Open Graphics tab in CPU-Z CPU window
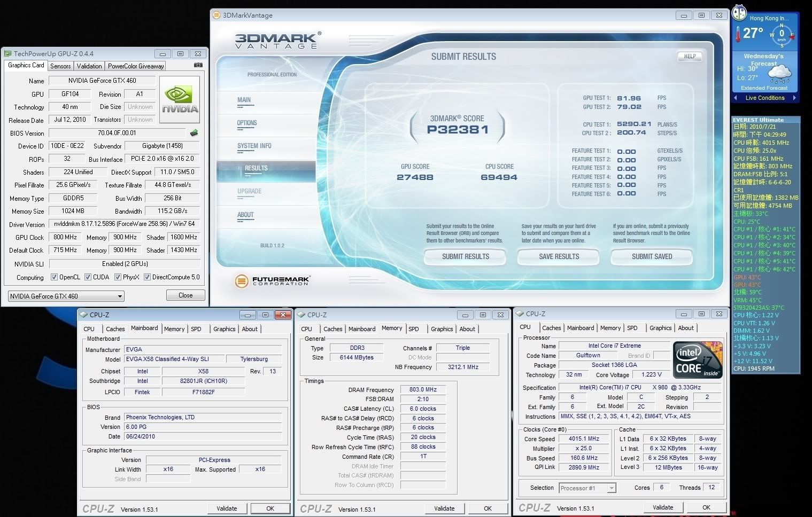Screen dimensions: 812x517 660,328
